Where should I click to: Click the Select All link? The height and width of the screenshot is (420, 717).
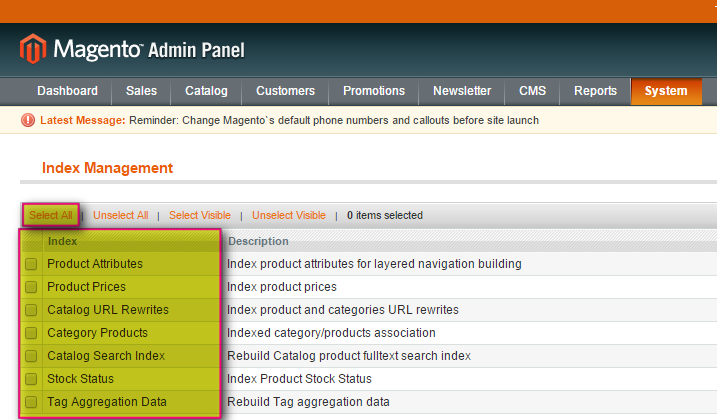[x=51, y=215]
